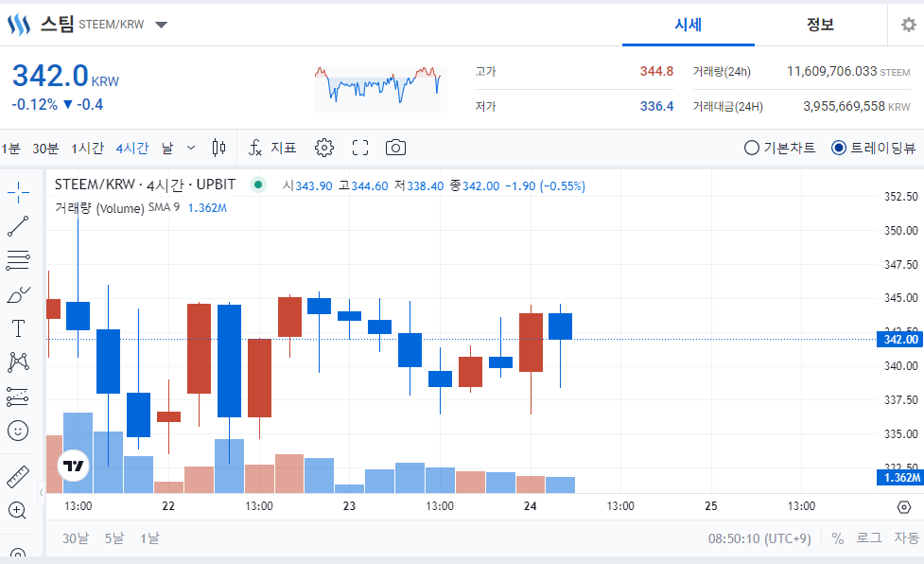Select the 1시간 interval
The height and width of the screenshot is (564, 924).
[x=87, y=148]
